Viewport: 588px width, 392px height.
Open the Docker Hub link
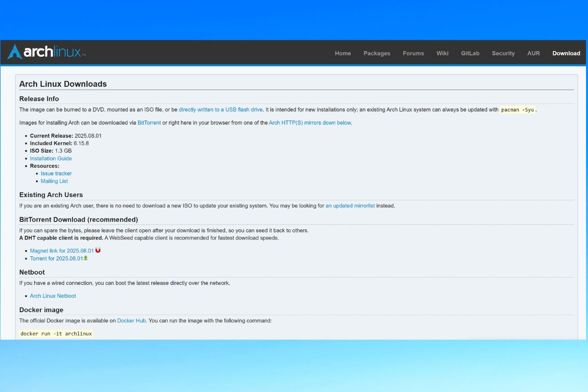click(131, 321)
